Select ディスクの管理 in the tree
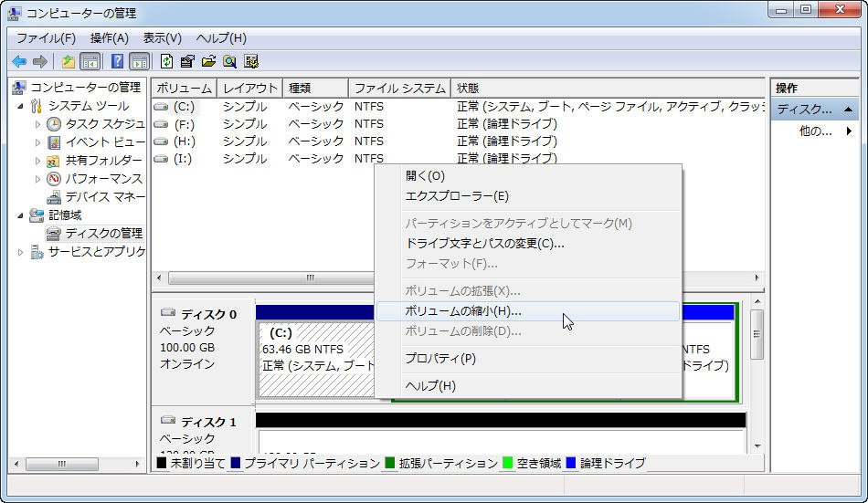 103,234
